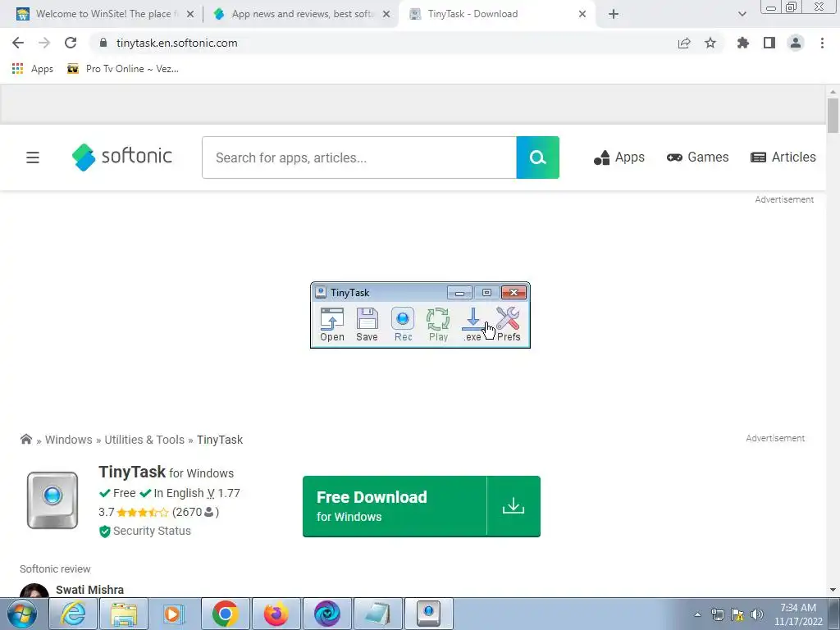Launch Internet Explorer from taskbar
The width and height of the screenshot is (840, 630).
click(73, 614)
